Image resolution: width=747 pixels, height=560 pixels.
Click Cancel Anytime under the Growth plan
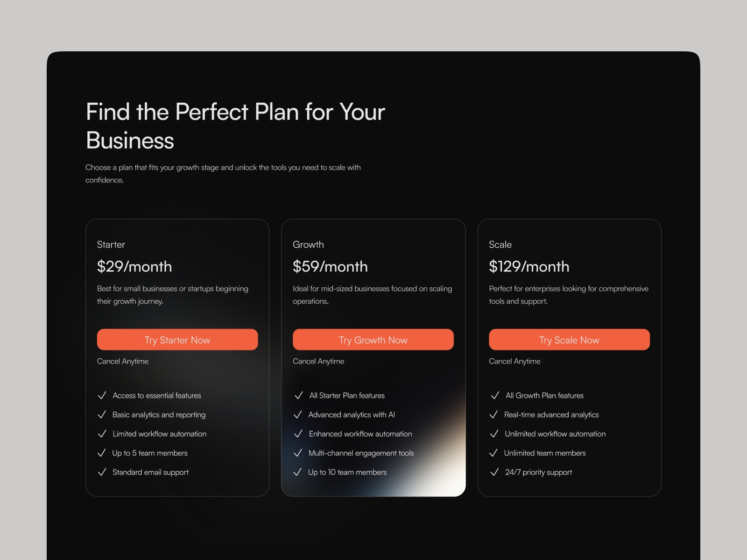point(318,361)
